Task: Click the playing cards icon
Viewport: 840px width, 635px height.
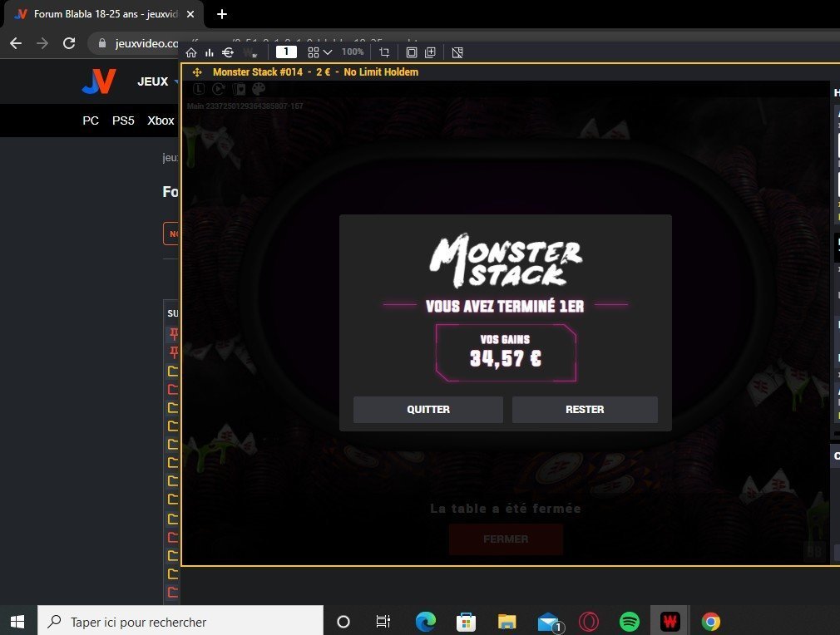Action: click(x=239, y=89)
